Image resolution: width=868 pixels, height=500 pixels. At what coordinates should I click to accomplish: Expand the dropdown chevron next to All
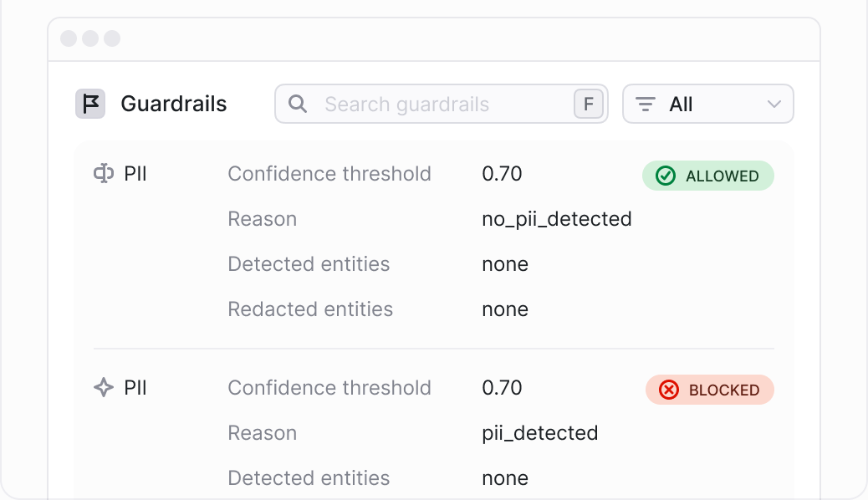click(774, 105)
